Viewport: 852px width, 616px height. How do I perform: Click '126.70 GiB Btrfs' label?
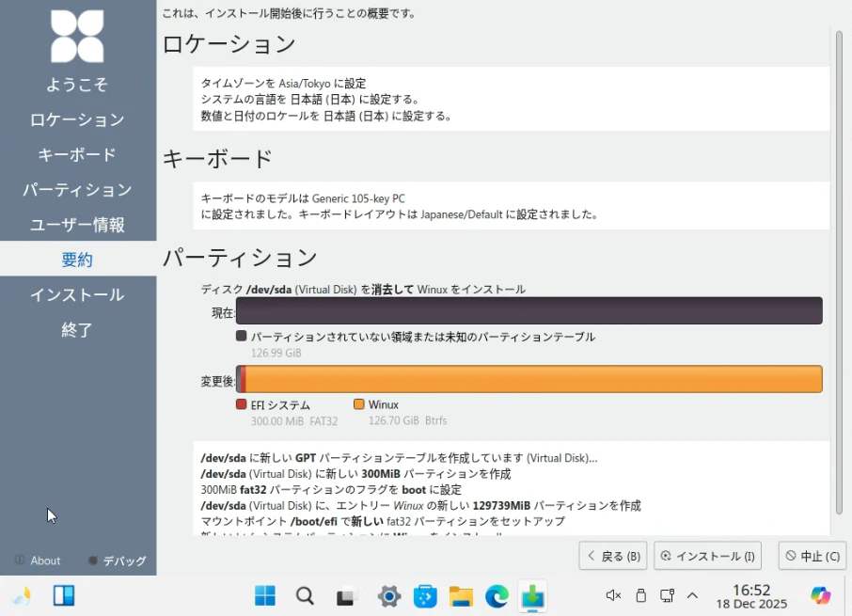tap(407, 420)
